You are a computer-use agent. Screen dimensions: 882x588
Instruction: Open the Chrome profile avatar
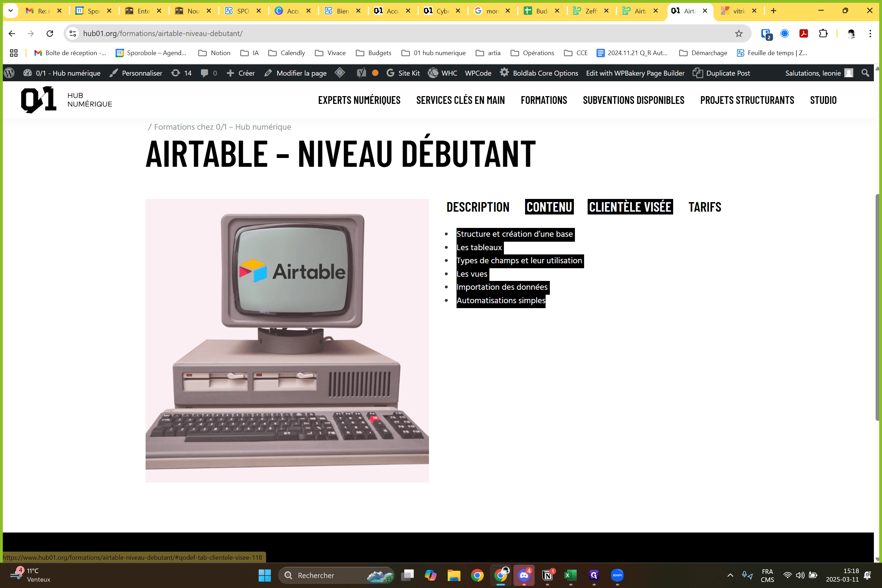(851, 34)
